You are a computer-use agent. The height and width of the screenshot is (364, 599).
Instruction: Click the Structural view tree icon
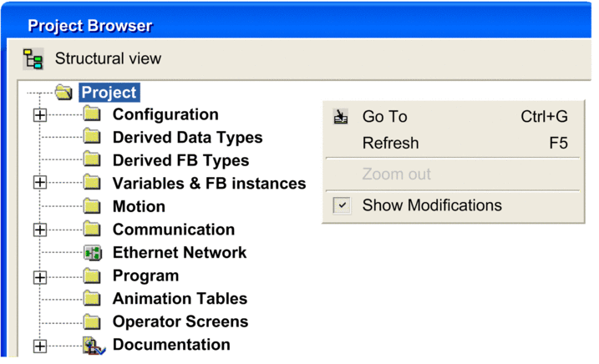point(33,58)
